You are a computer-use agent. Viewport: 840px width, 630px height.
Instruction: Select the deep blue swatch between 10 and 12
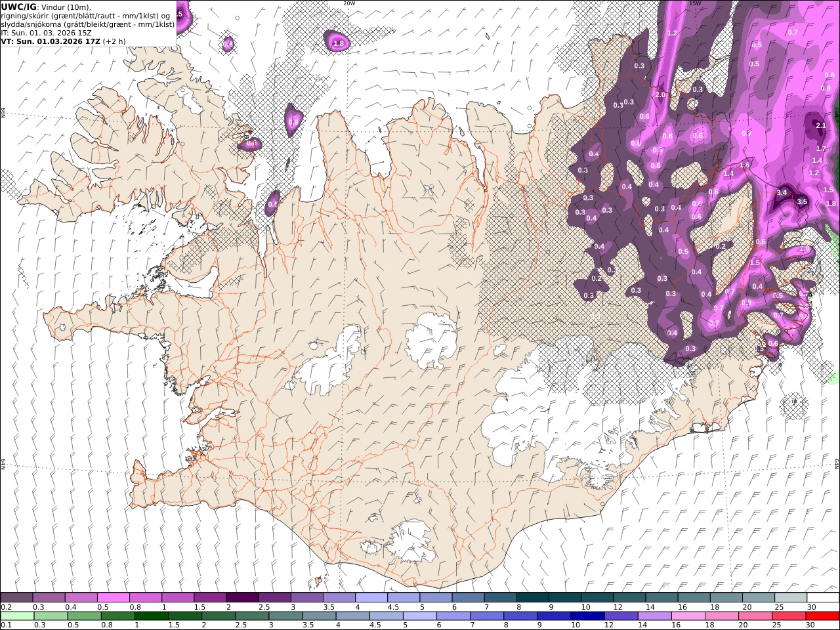pyautogui.click(x=587, y=616)
